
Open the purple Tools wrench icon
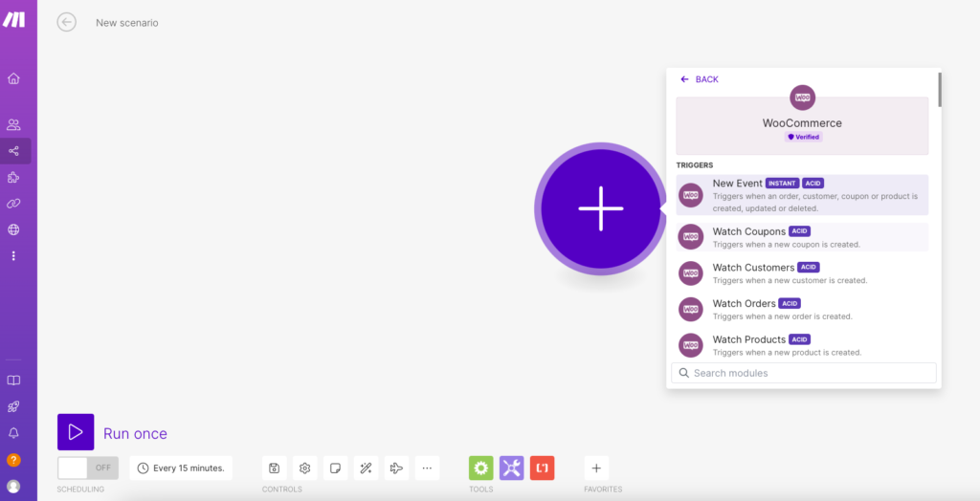512,468
